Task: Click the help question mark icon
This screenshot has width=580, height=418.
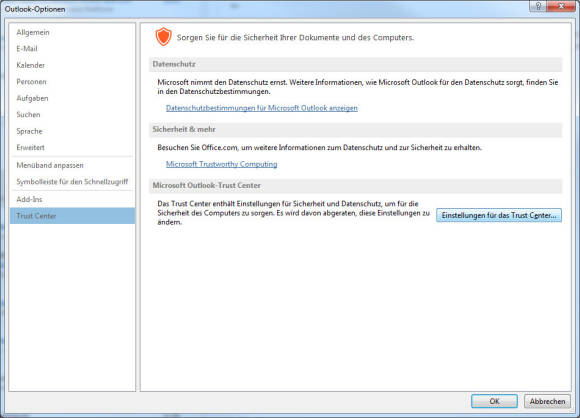Action: click(x=538, y=6)
